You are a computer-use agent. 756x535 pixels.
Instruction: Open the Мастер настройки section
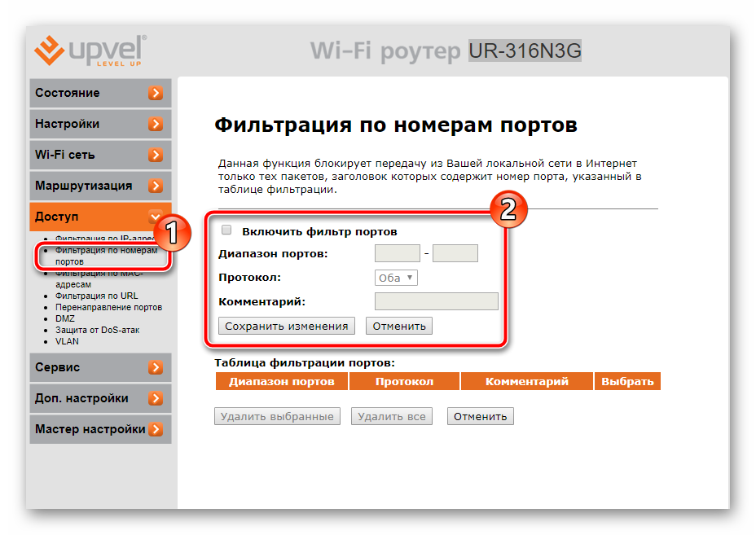(100, 429)
